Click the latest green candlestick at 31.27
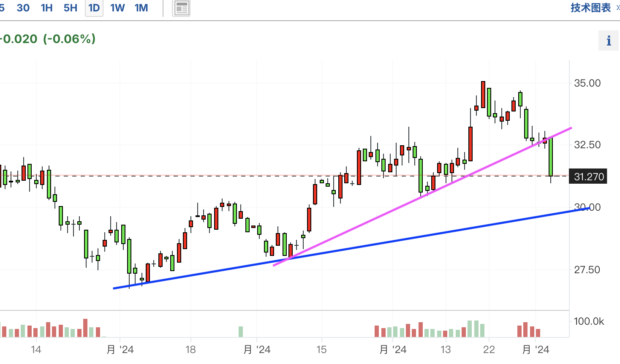 click(x=551, y=157)
